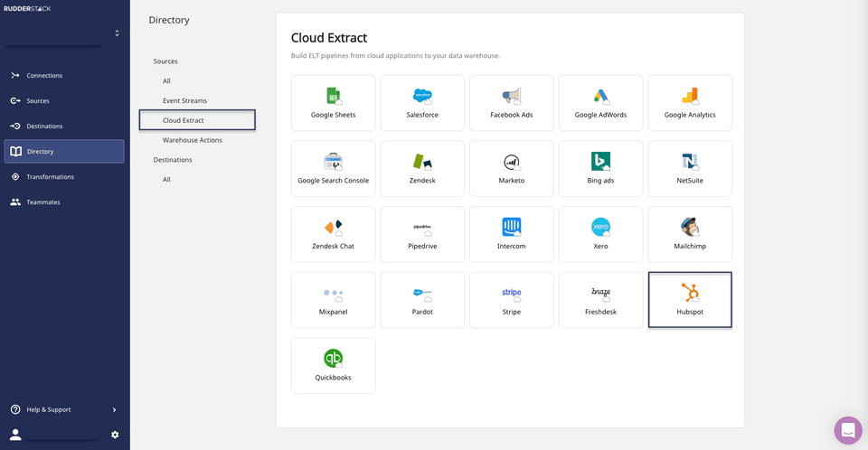Choose the Facebook Ads megaphone icon
Screen dimensions: 868x450
512,96
